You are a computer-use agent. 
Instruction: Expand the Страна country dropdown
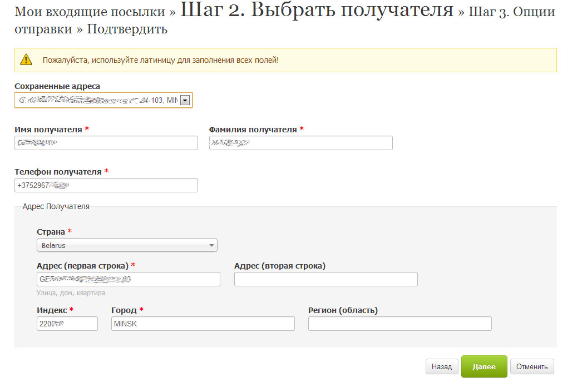point(127,245)
